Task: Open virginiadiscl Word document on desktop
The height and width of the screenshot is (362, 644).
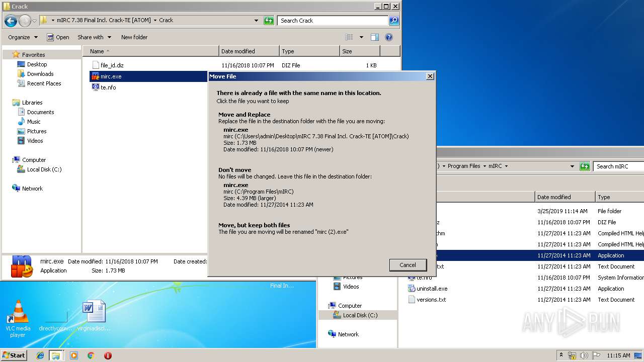Action: pyautogui.click(x=94, y=315)
